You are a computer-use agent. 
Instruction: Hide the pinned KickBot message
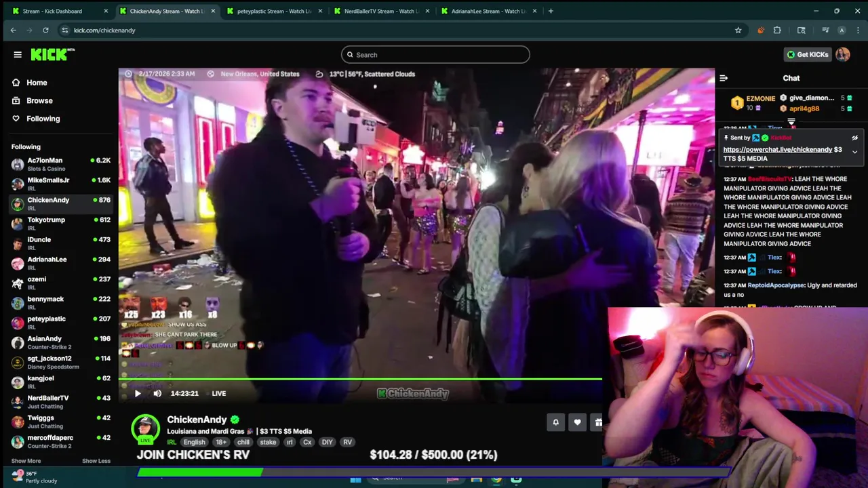[x=854, y=138]
